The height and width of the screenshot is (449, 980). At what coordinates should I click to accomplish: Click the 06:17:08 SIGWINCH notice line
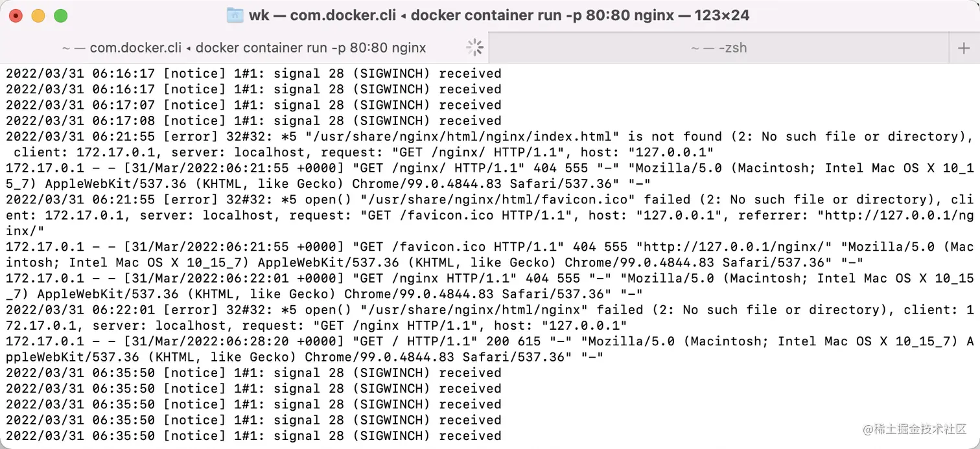click(253, 121)
